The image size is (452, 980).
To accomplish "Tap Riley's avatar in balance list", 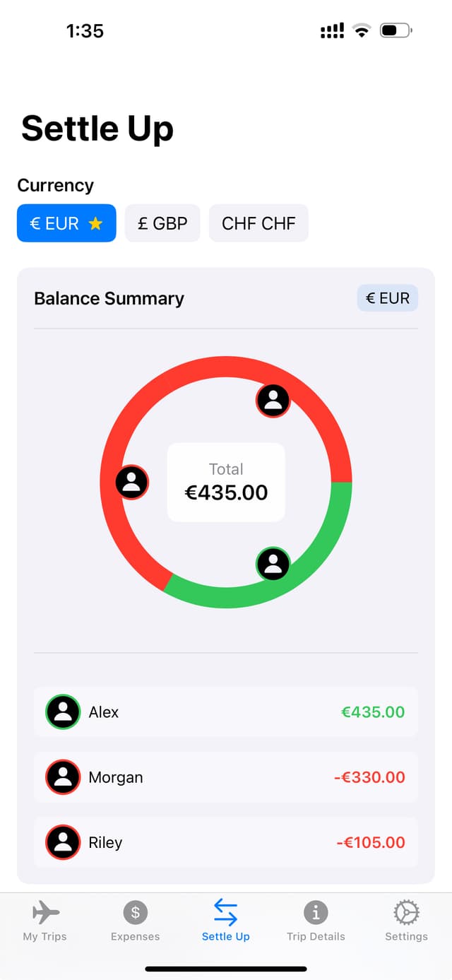I will pyautogui.click(x=63, y=842).
